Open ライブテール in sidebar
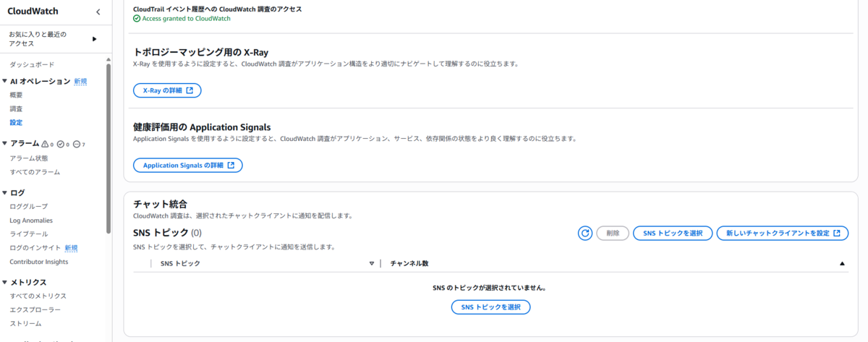Viewport: 868px width, 342px height. pyautogui.click(x=29, y=234)
